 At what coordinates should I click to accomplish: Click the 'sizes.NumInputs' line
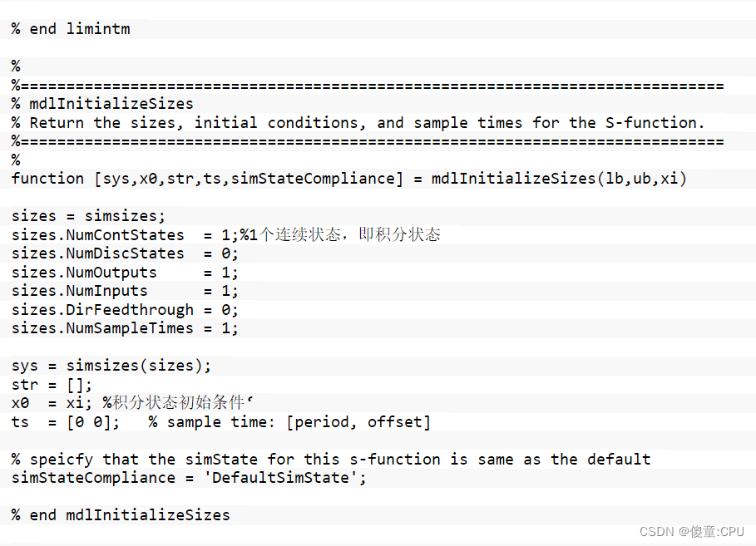(x=125, y=291)
